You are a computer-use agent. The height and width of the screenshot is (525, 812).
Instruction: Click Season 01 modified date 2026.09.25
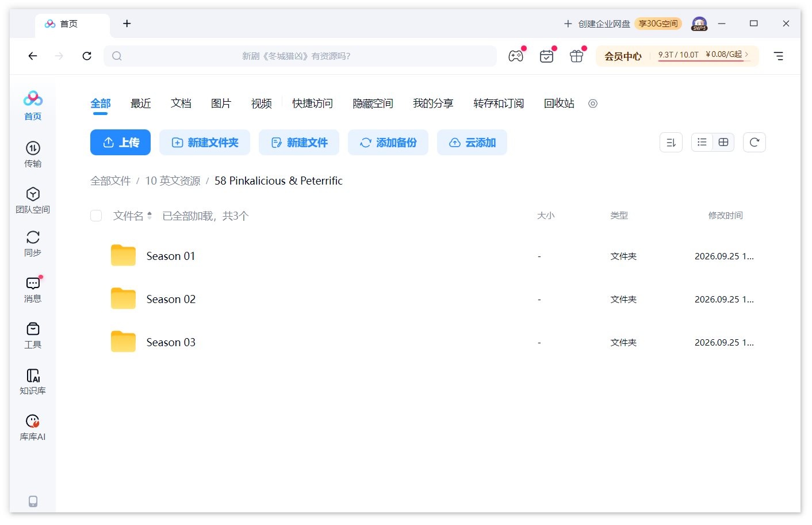pyautogui.click(x=724, y=256)
